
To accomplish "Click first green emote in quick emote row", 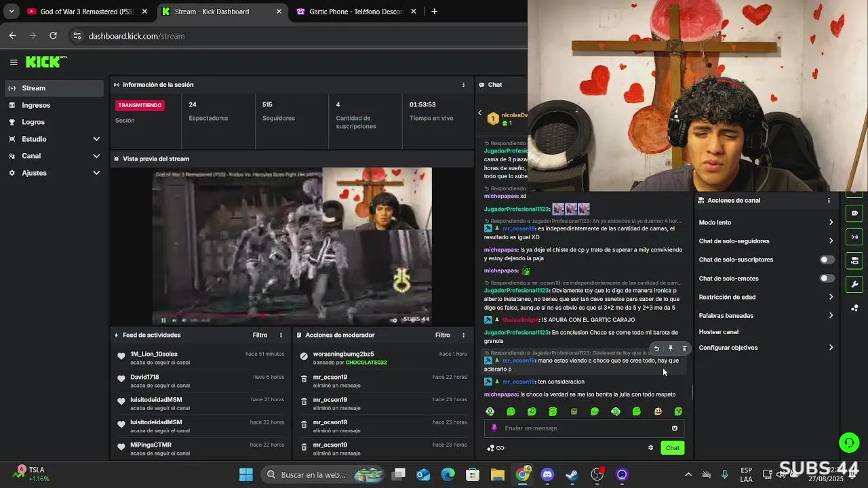I will (x=490, y=411).
